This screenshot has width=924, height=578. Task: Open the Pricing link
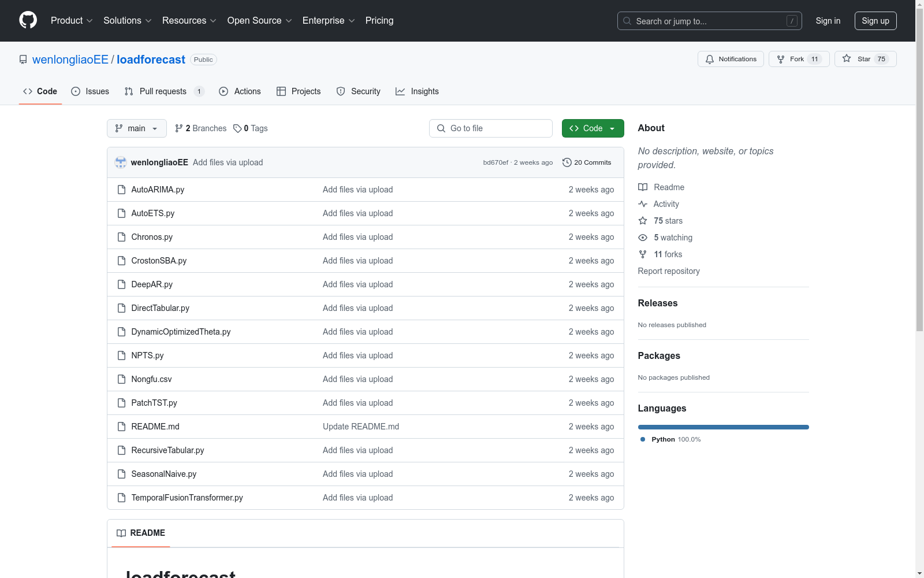pos(379,21)
